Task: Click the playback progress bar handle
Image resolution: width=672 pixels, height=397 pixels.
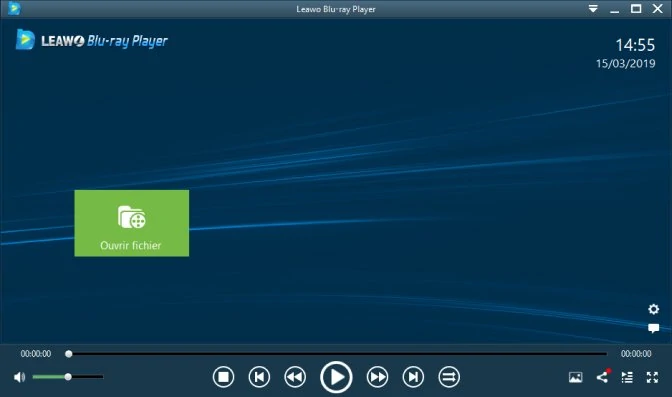Action: (69, 354)
